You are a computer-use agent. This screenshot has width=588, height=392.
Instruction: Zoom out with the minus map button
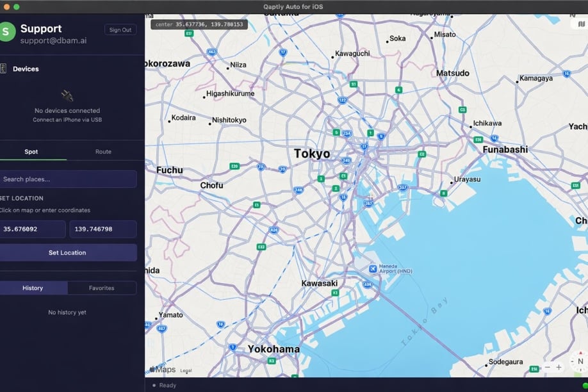(548, 367)
